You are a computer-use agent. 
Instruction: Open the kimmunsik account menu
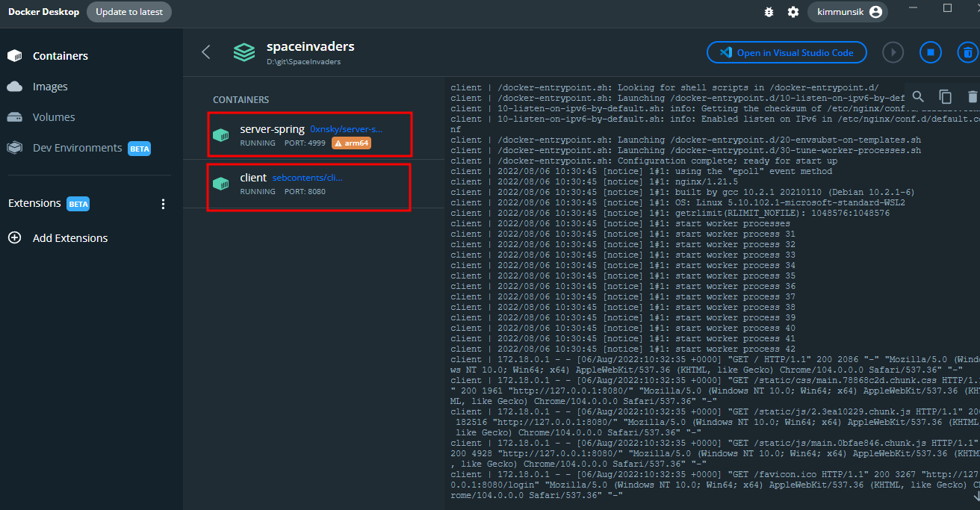(x=849, y=12)
